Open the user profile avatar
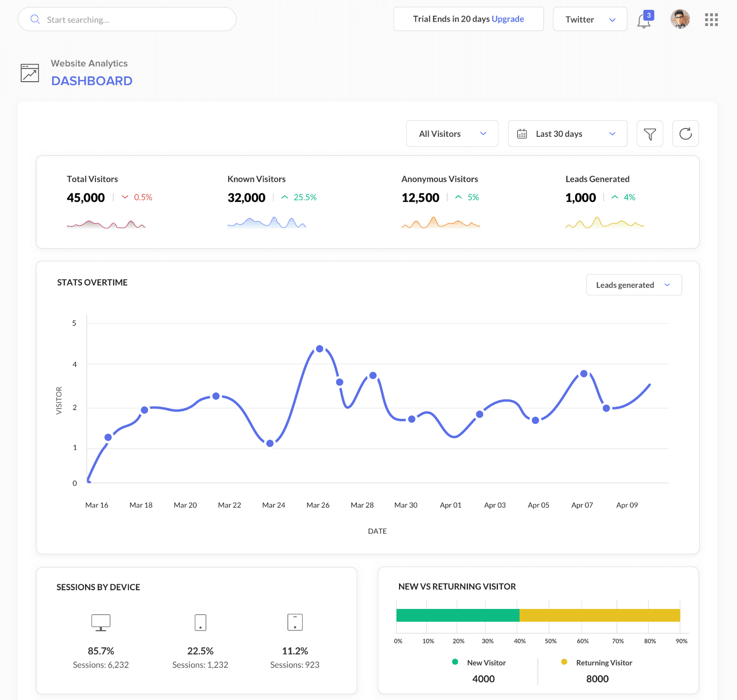The width and height of the screenshot is (737, 700). click(680, 19)
